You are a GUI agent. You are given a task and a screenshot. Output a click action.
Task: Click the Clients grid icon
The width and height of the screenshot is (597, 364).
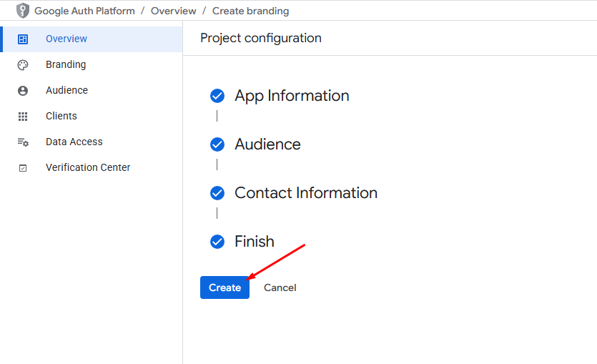tap(23, 116)
